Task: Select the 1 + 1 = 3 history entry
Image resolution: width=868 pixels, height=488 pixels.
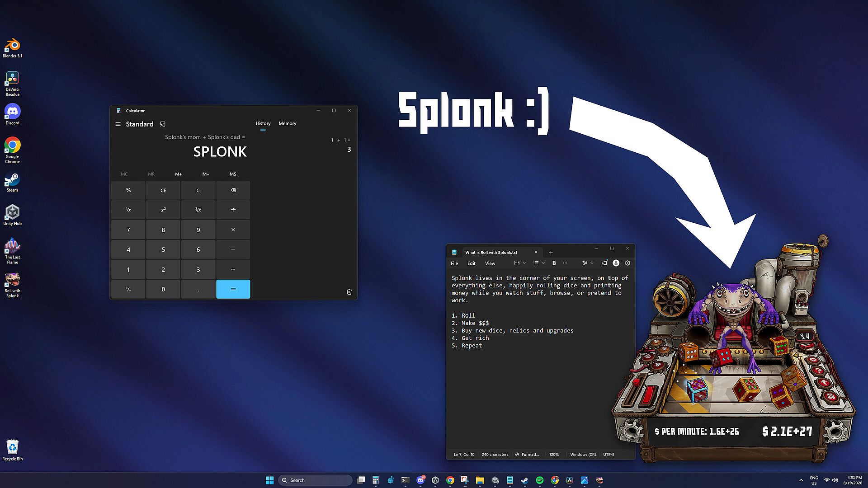Action: coord(341,145)
